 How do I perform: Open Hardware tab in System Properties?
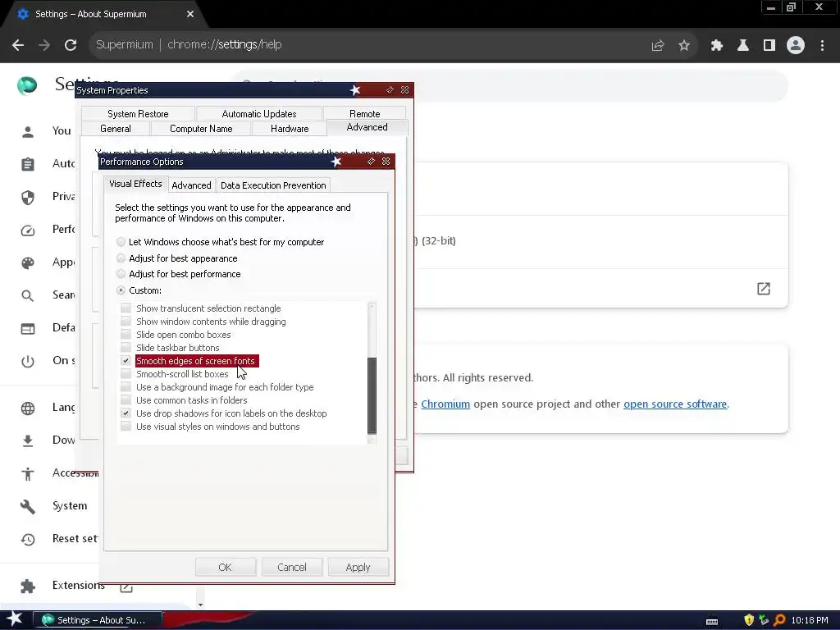click(x=290, y=129)
